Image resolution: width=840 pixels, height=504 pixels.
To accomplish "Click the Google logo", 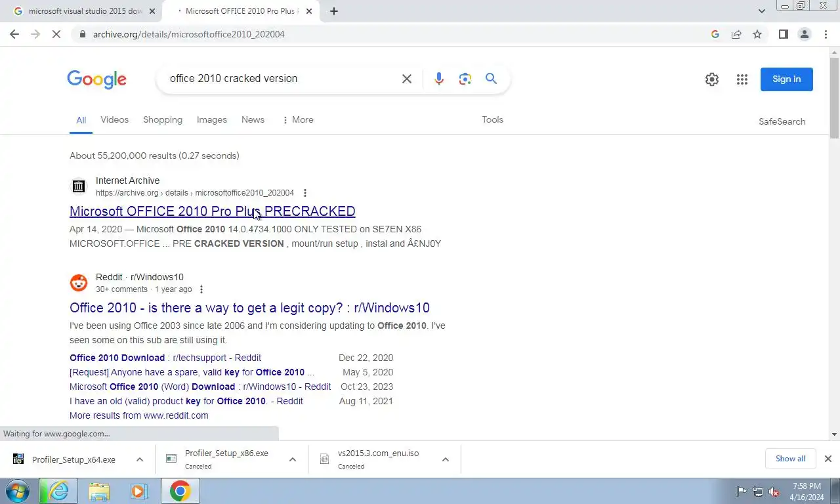I will [96, 79].
